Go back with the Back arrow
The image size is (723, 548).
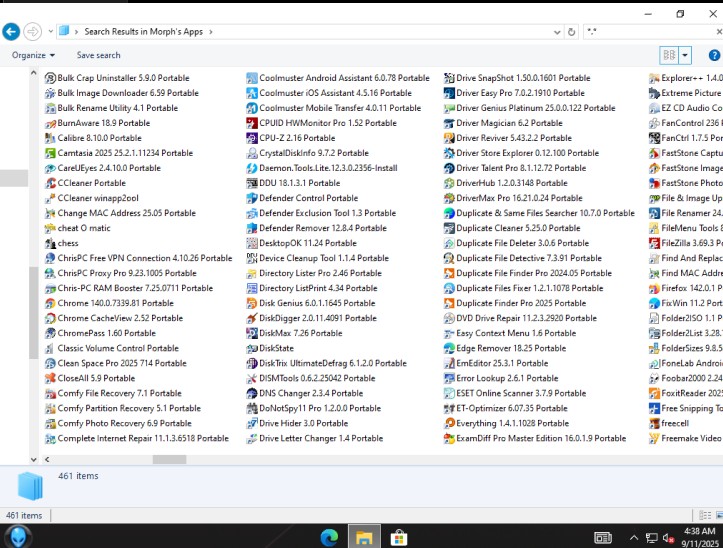11,32
